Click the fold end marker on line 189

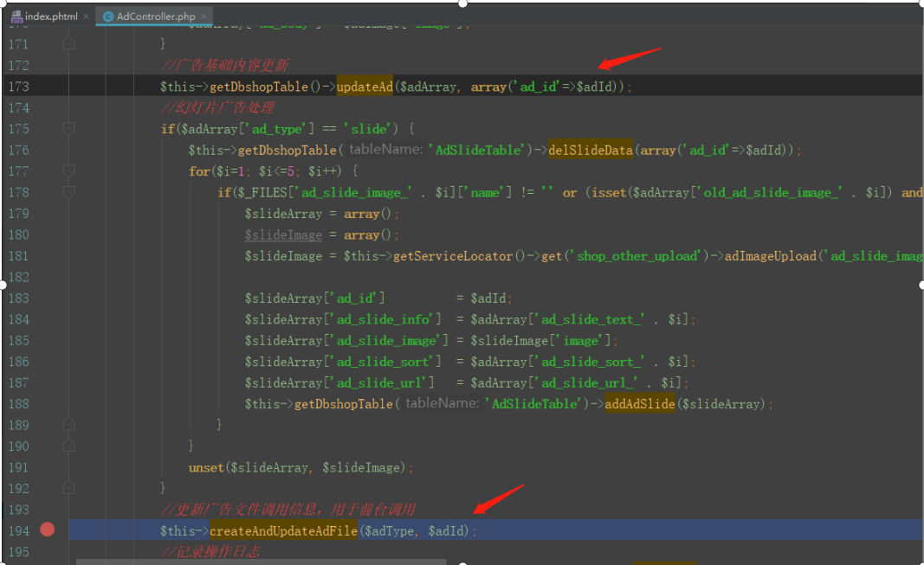(x=68, y=424)
